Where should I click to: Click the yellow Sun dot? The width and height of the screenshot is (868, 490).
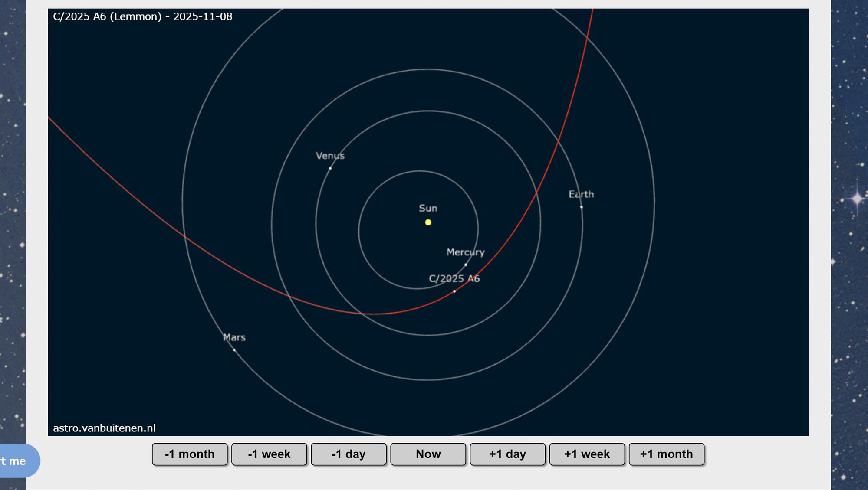click(x=428, y=222)
